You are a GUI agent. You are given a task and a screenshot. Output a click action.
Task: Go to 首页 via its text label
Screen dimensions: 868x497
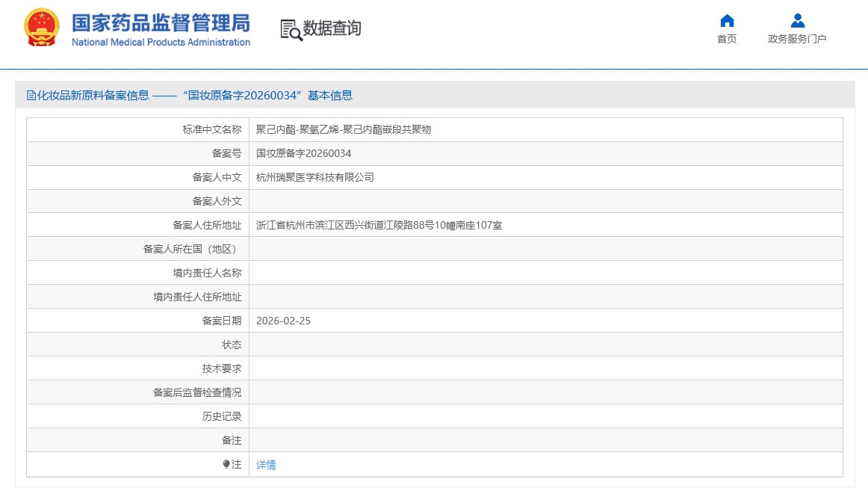tap(726, 39)
